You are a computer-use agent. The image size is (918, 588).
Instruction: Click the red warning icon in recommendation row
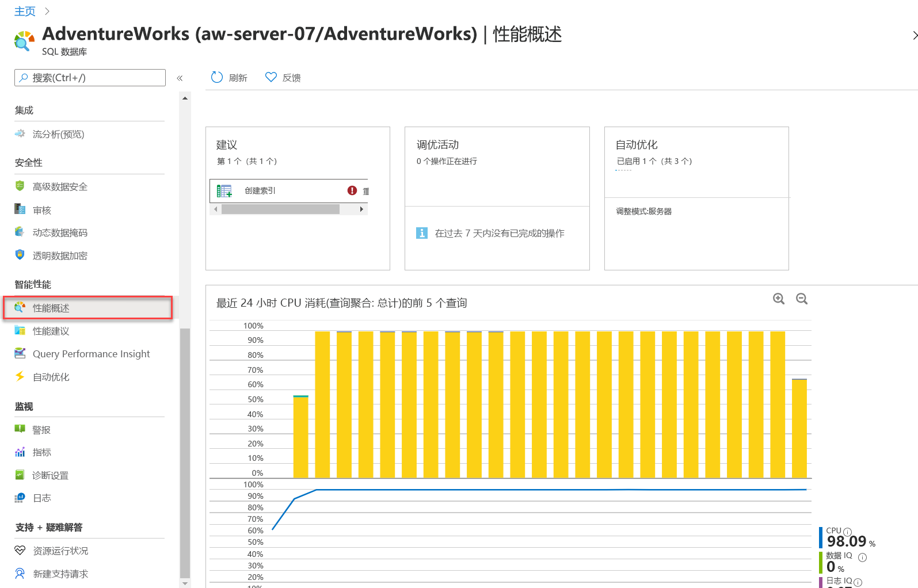point(352,190)
